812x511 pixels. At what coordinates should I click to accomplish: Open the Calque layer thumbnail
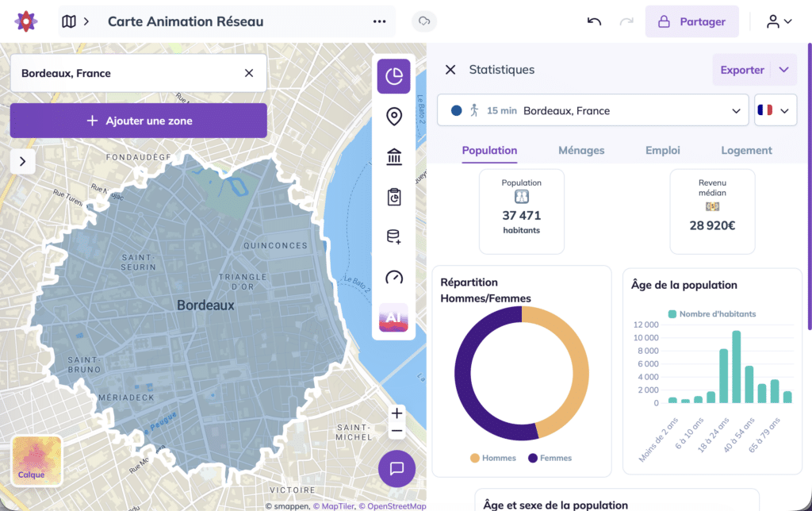(x=36, y=461)
